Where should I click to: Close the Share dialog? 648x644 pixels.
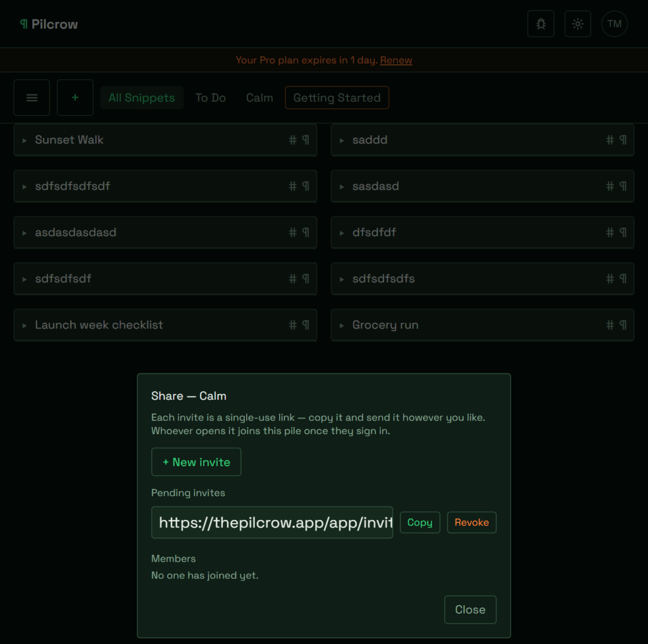[x=470, y=609]
